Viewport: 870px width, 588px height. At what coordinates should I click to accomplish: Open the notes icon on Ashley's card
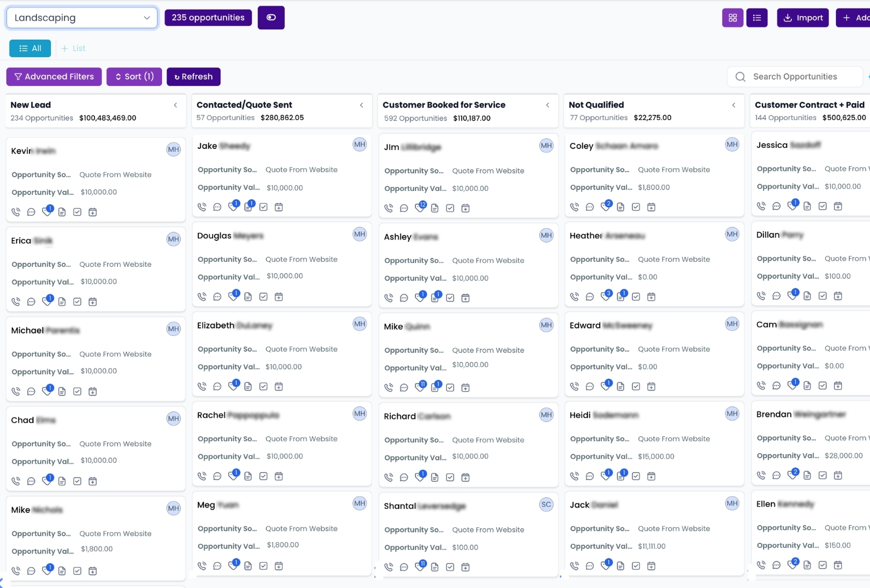pos(434,297)
